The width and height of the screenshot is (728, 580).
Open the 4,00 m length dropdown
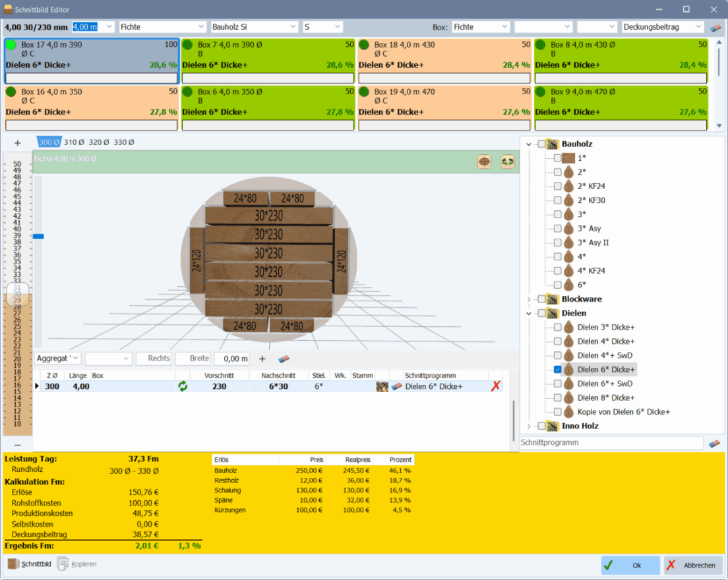pyautogui.click(x=109, y=27)
